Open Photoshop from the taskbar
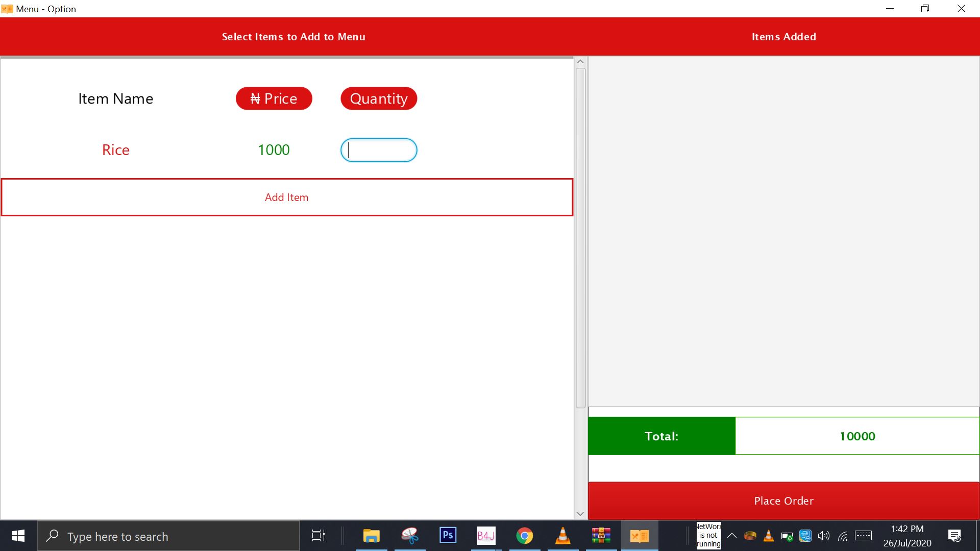Viewport: 980px width, 551px height. 448,536
